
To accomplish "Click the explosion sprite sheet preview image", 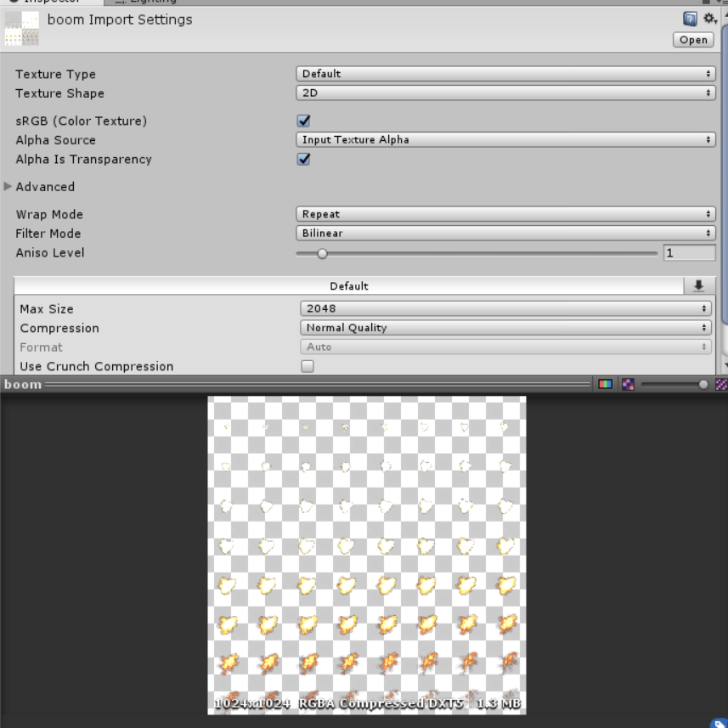I will tap(365, 552).
